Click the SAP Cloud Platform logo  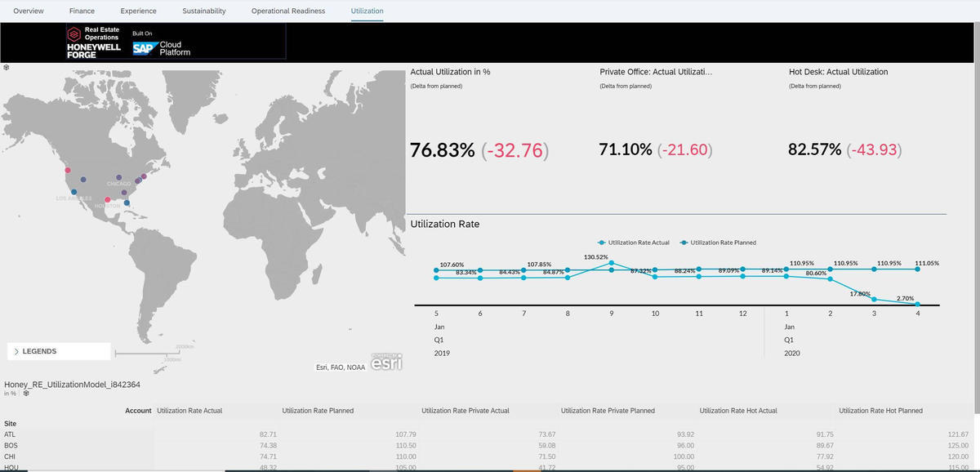coord(161,48)
